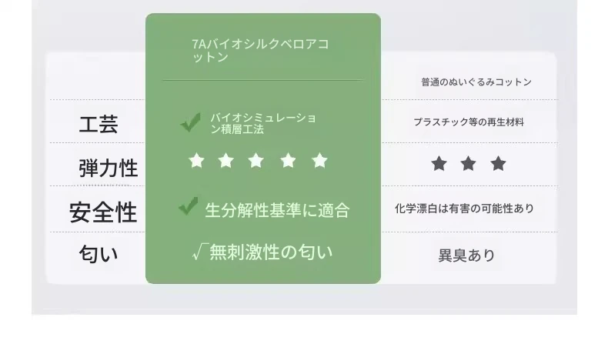
Task: Click the fourth white star rating
Action: click(x=288, y=161)
